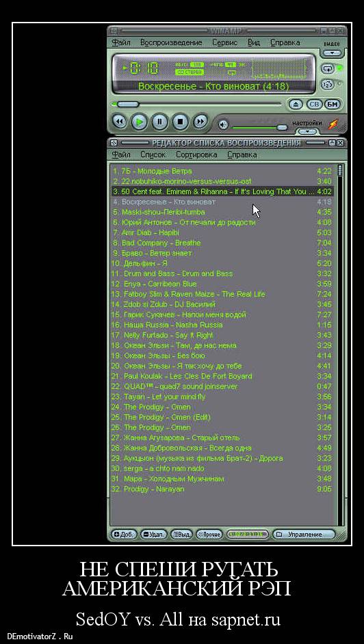Viewport: 364px width, 644px height.
Task: Select track 11 Drum and Bass
Action: pos(222,274)
